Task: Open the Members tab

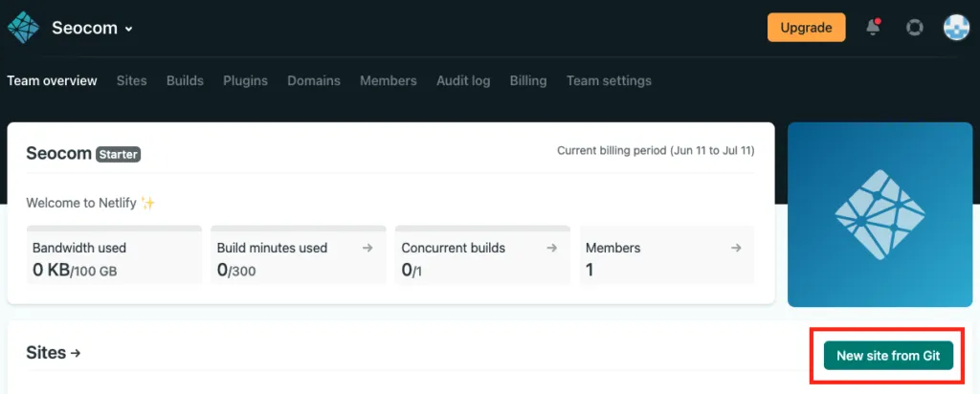Action: 389,80
